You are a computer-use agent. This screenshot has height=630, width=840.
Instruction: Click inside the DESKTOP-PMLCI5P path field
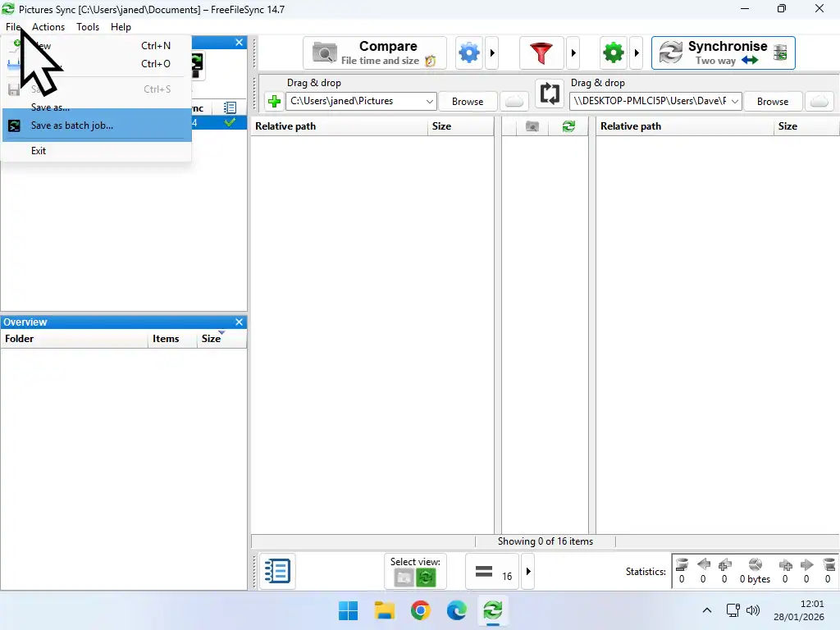pyautogui.click(x=648, y=101)
